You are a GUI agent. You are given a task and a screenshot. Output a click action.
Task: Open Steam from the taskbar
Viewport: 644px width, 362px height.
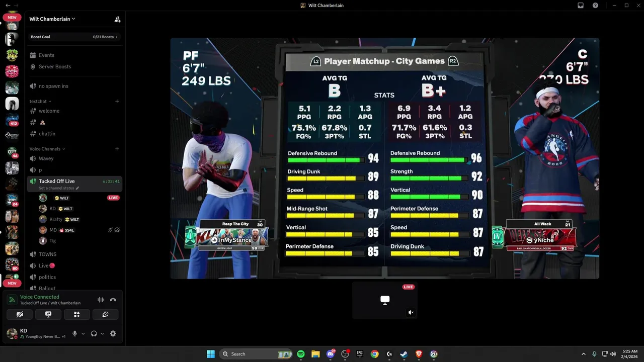coord(404,354)
